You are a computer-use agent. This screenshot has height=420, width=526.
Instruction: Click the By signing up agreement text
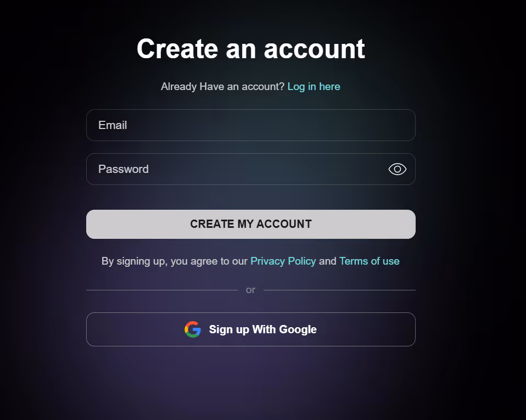(x=175, y=261)
